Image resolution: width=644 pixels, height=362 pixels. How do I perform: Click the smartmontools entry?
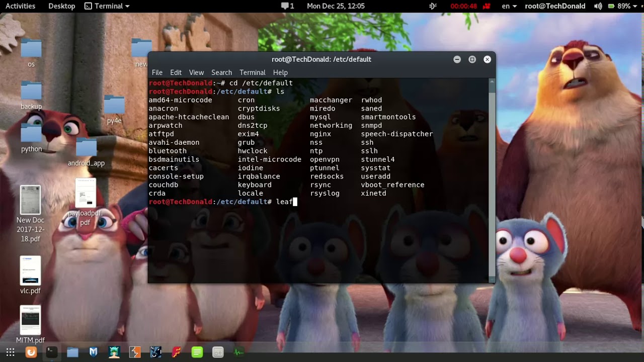point(388,117)
